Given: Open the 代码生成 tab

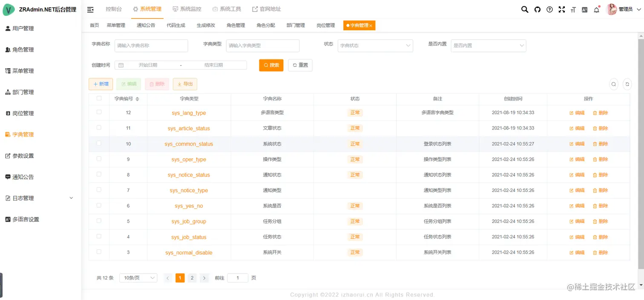Looking at the screenshot, I should click(x=176, y=26).
